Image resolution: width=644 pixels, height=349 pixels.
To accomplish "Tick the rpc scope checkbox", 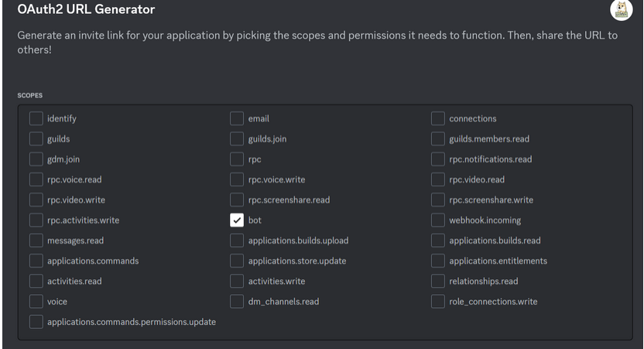I will coord(237,159).
